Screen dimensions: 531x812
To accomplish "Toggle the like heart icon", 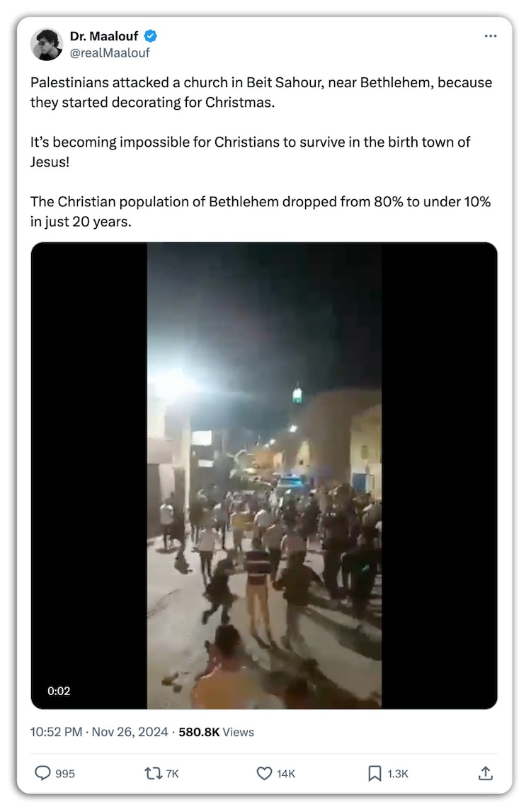I will (x=265, y=773).
